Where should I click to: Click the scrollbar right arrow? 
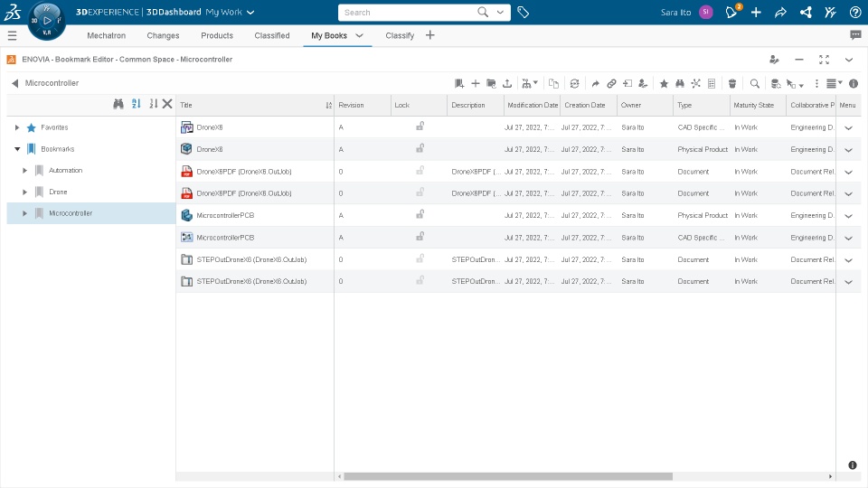coord(830,476)
